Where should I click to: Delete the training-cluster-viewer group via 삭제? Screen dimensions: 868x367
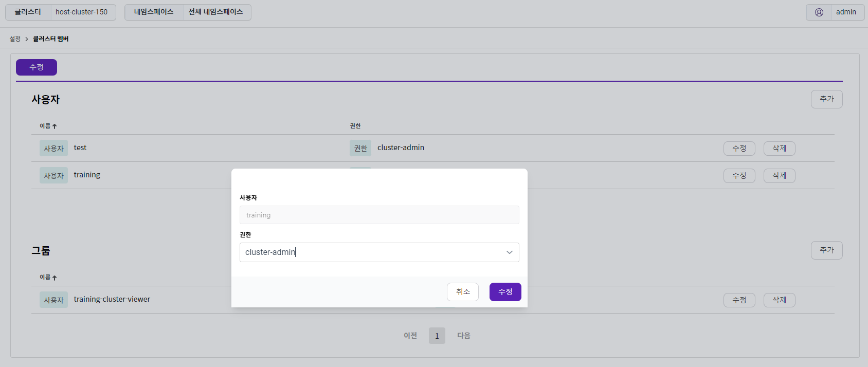(x=780, y=300)
